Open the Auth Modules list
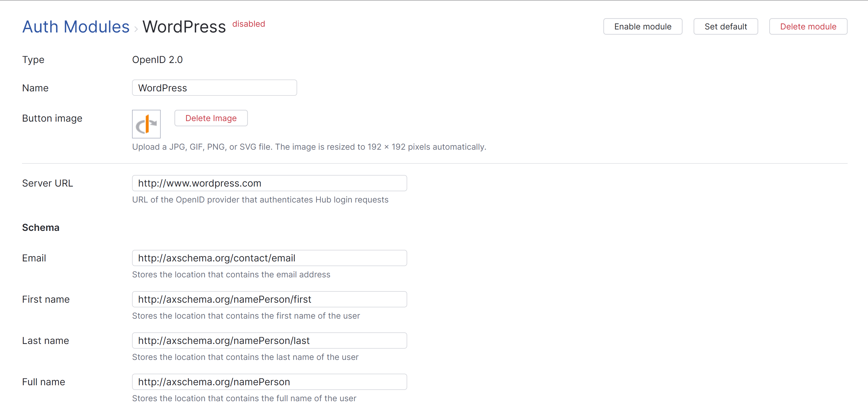868x410 pixels. click(x=75, y=26)
